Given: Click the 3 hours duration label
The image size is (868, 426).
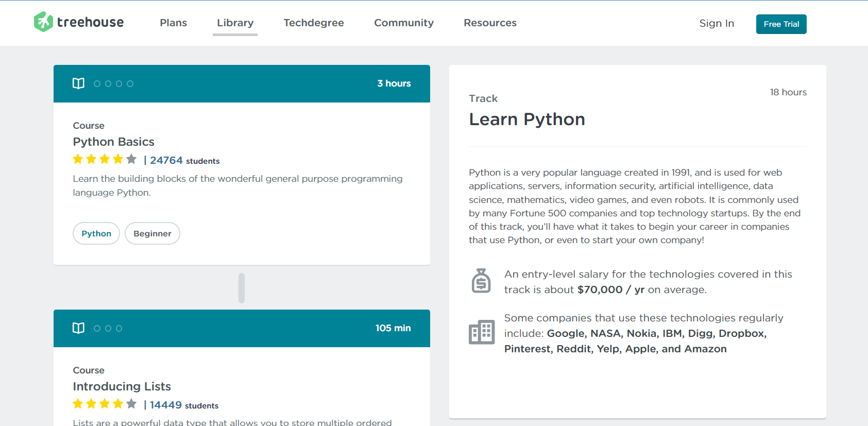Looking at the screenshot, I should click(x=394, y=83).
